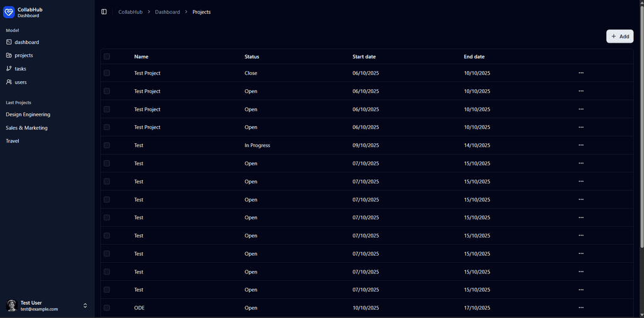
Task: Click the CollabHub logo icon
Action: click(9, 12)
